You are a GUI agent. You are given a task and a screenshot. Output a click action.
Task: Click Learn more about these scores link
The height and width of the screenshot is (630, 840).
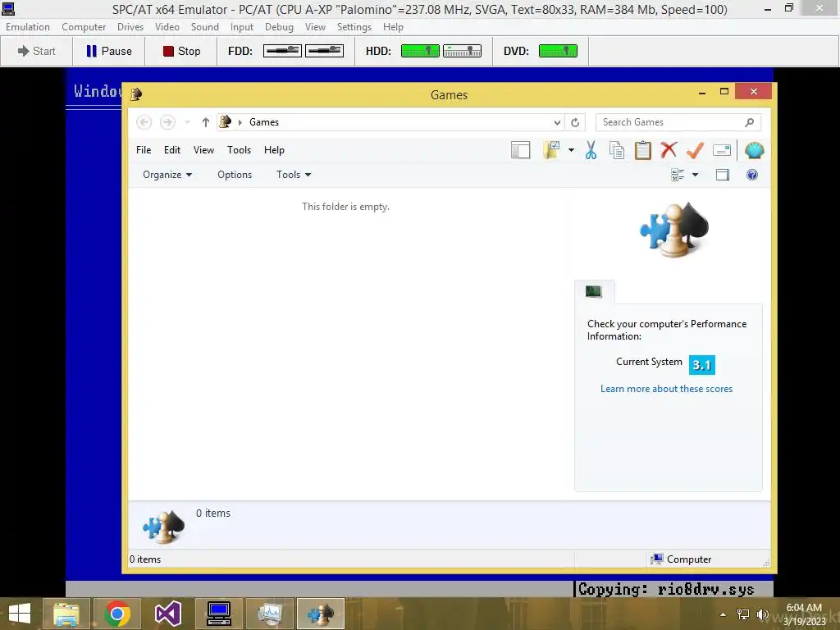(x=666, y=389)
